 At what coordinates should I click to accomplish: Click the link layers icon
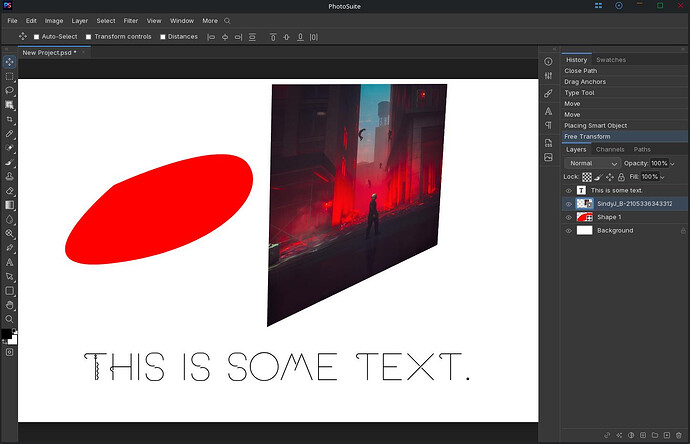click(607, 435)
